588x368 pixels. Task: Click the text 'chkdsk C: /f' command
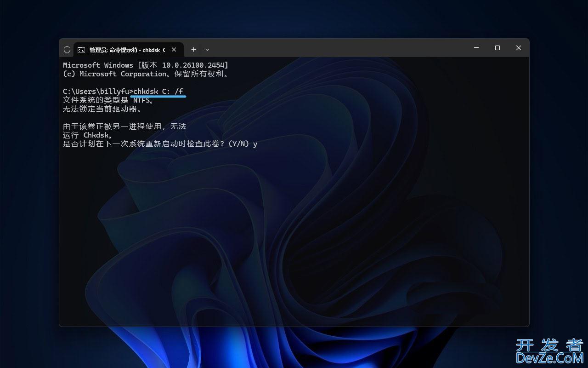[x=158, y=91]
